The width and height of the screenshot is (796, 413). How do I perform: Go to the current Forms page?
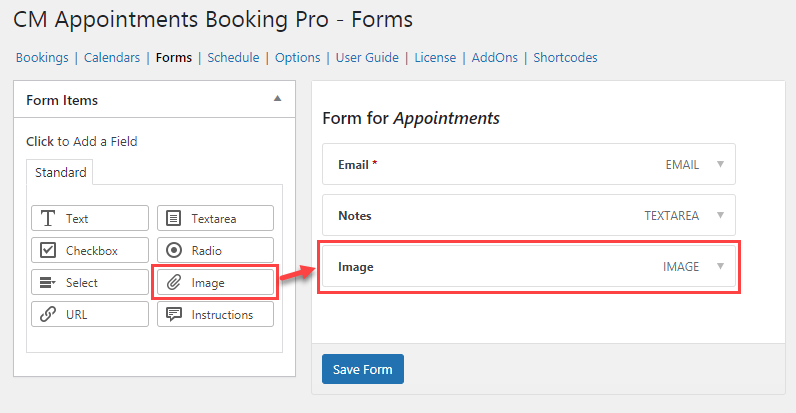174,58
